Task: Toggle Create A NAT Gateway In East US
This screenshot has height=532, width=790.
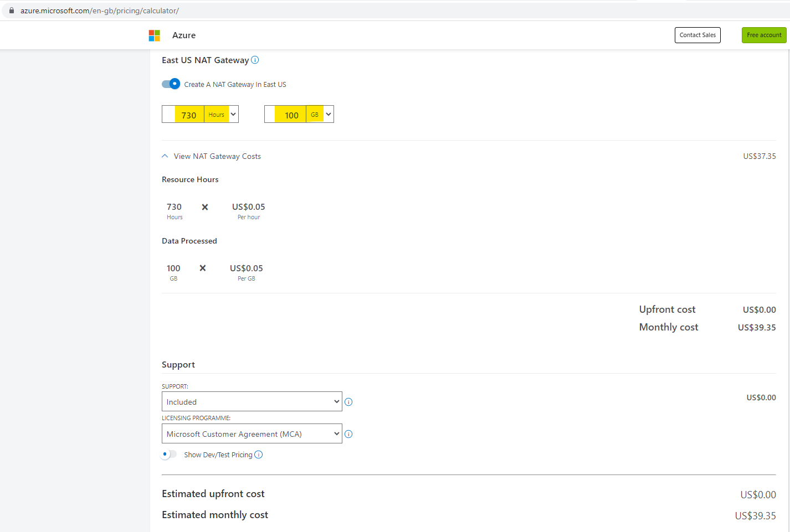Action: tap(171, 84)
